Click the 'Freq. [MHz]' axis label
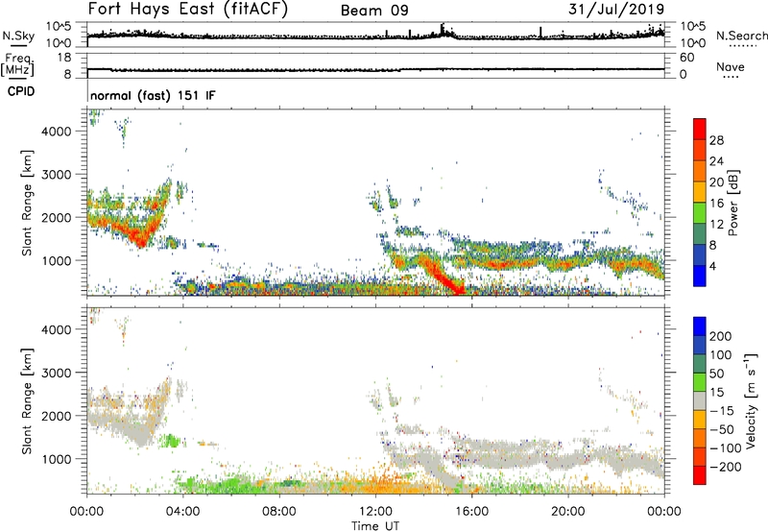768x532 pixels. 18,64
